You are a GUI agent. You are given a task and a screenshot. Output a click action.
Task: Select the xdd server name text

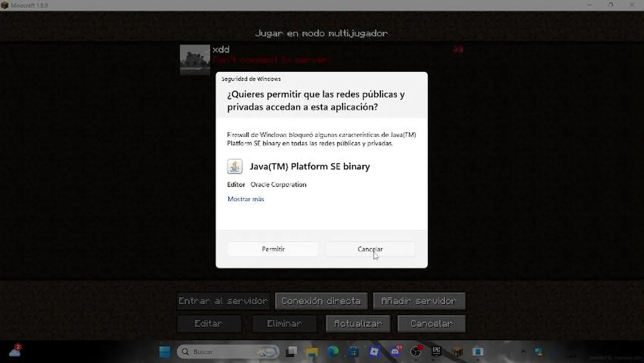pyautogui.click(x=221, y=49)
